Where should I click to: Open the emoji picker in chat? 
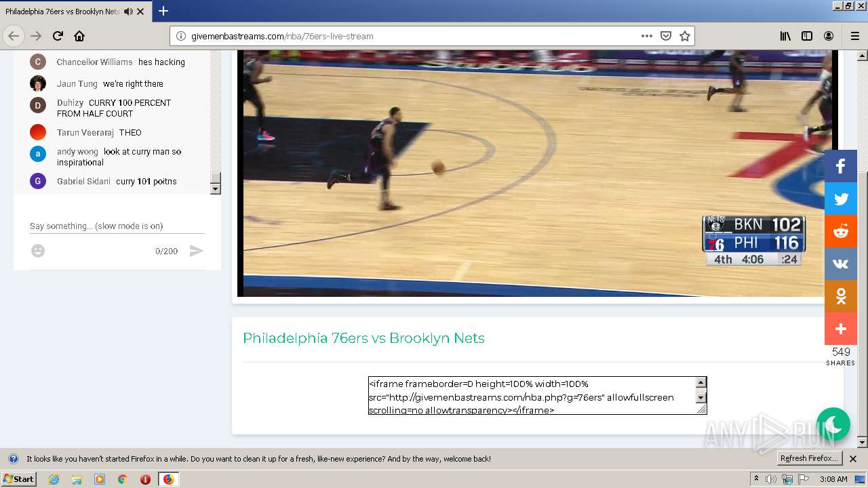(38, 251)
